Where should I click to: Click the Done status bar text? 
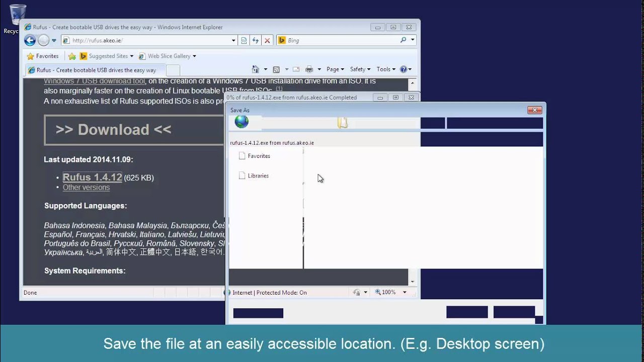[x=30, y=293]
